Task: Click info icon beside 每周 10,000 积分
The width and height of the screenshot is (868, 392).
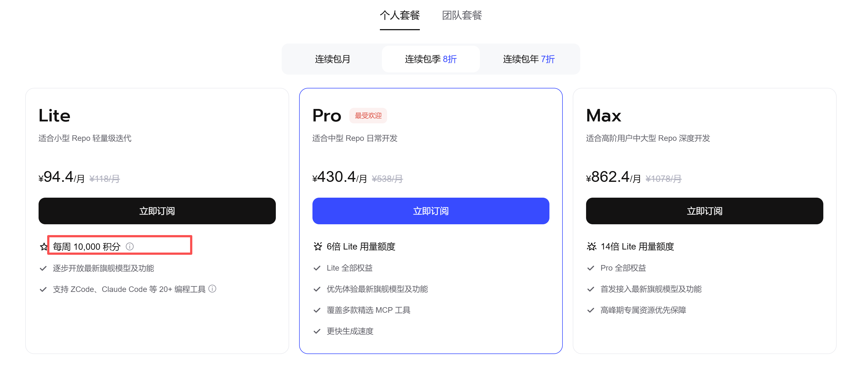Action: pos(130,246)
